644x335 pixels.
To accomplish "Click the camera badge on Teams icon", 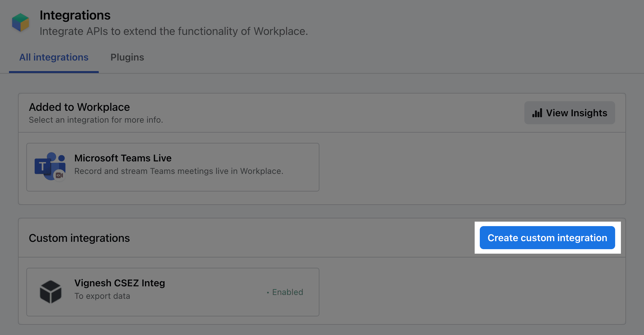I will pos(59,176).
